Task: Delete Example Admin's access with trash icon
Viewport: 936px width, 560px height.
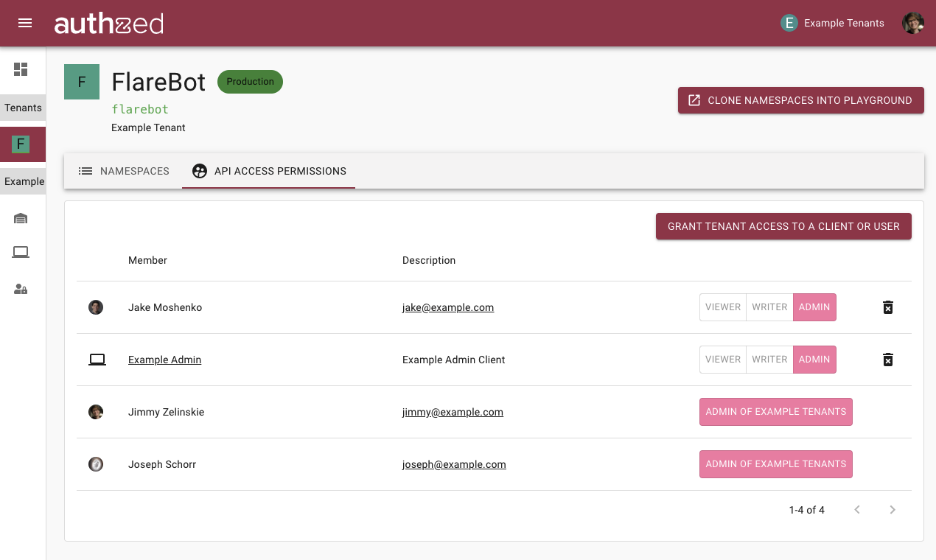Action: 888,360
